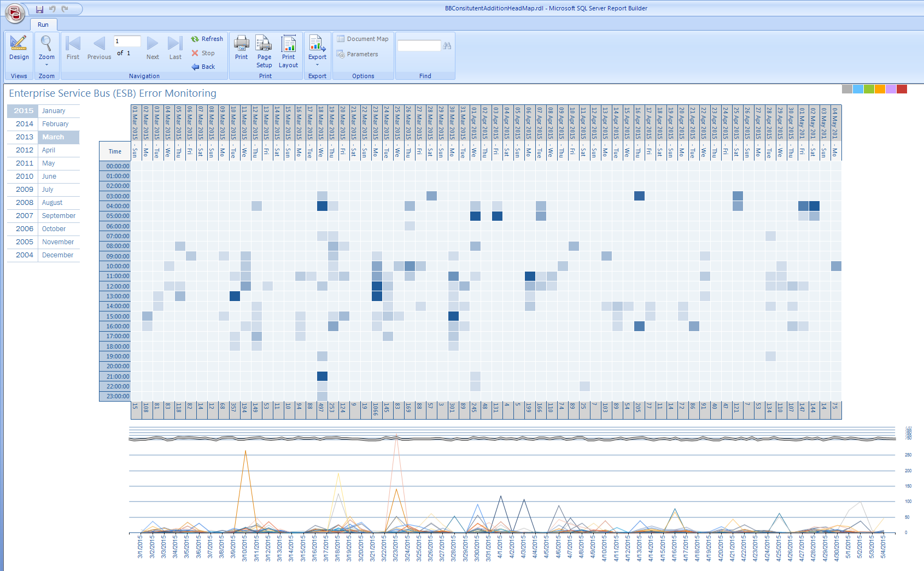The height and width of the screenshot is (571, 924).
Task: Click the 12:00:00 time row label
Action: point(115,286)
